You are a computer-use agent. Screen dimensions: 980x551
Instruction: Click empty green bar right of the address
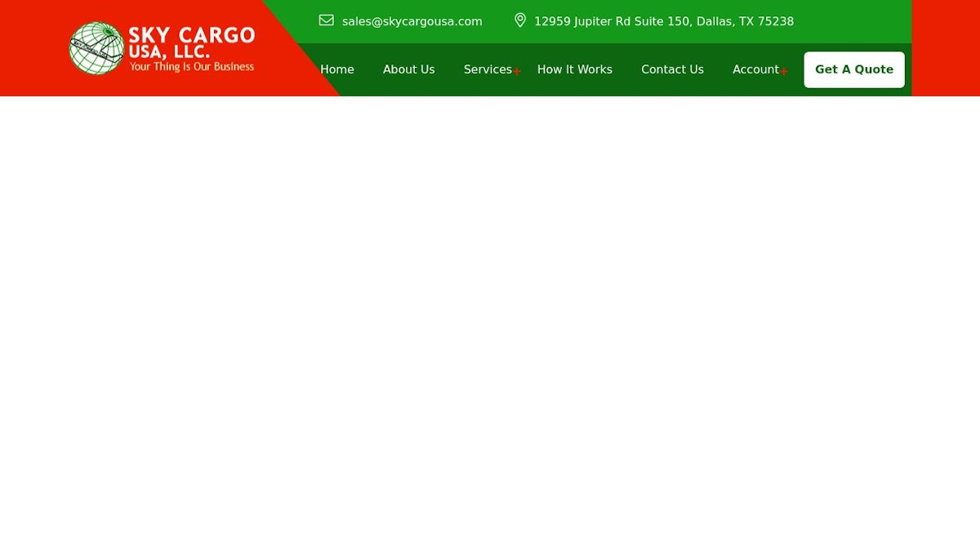[x=853, y=21]
